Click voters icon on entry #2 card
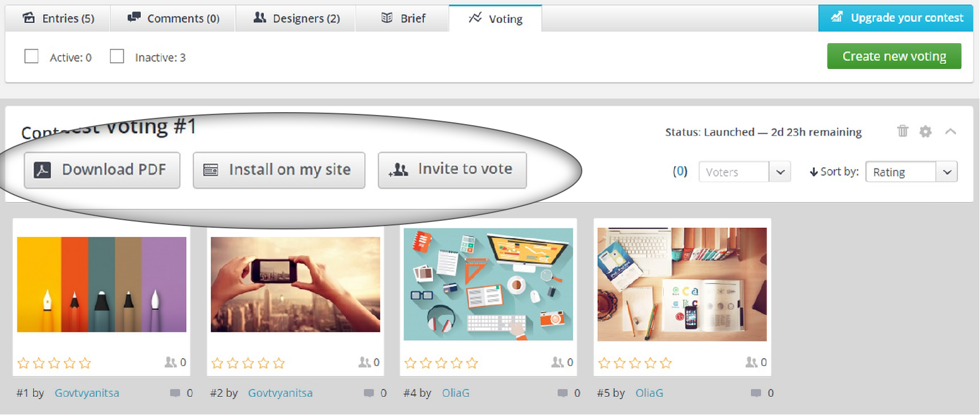The image size is (980, 415). 364,362
